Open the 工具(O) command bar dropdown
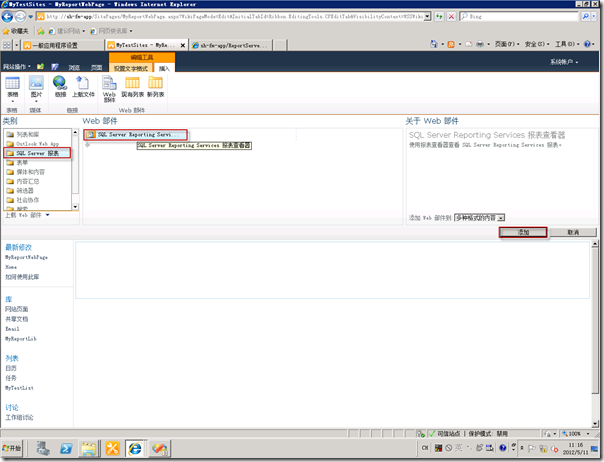This screenshot has height=462, width=604. click(x=567, y=44)
